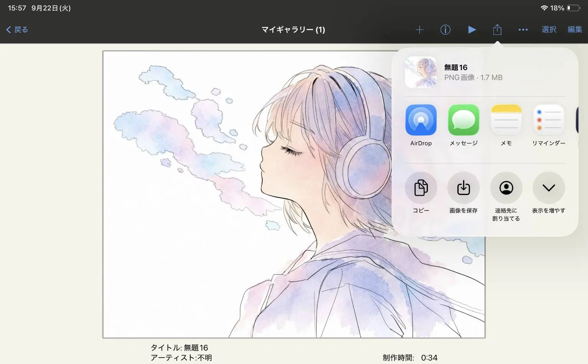
Task: Play the drawing process video
Action: (x=472, y=30)
